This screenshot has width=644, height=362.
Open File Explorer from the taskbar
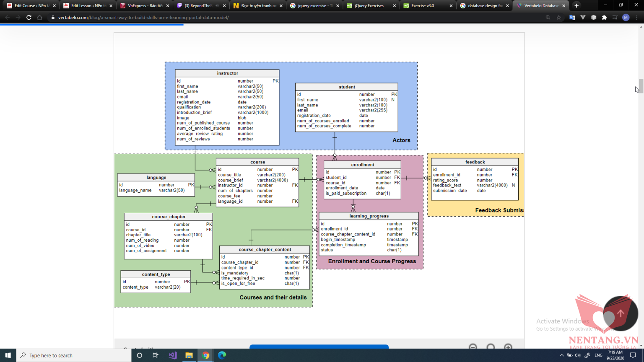189,355
